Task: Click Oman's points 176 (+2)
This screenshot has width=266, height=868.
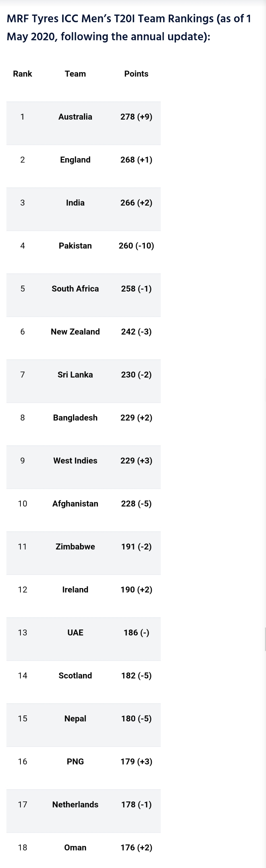Action: point(136,848)
